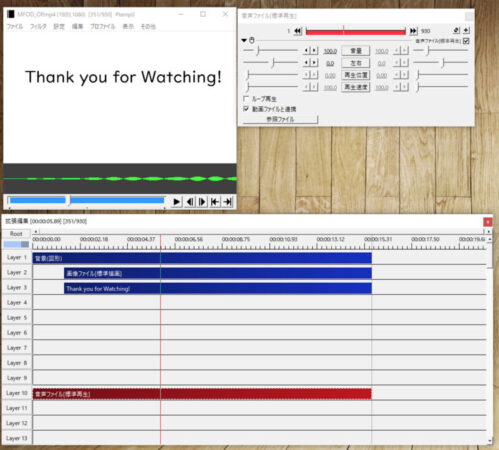Step forward one frame with next-frame icon

(202, 202)
